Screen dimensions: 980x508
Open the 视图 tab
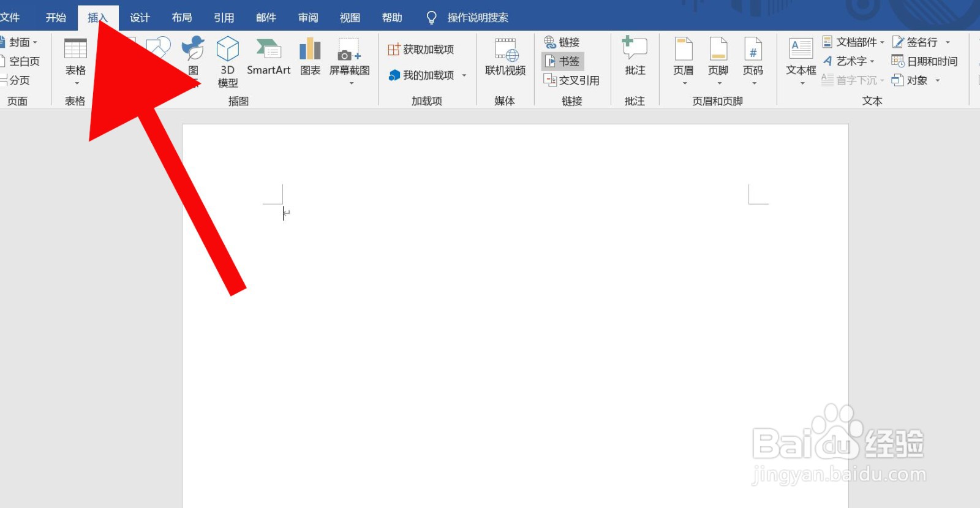(x=350, y=18)
